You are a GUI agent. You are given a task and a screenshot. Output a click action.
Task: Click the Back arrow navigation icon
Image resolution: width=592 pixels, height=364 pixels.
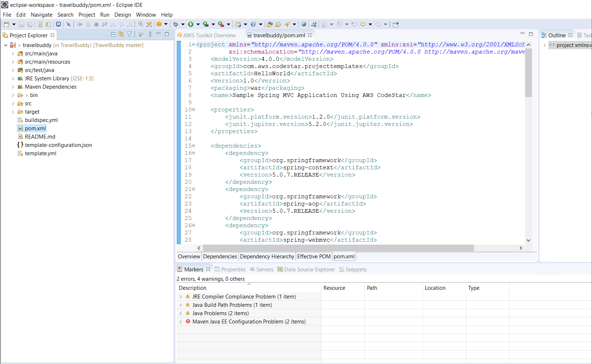coord(363,24)
